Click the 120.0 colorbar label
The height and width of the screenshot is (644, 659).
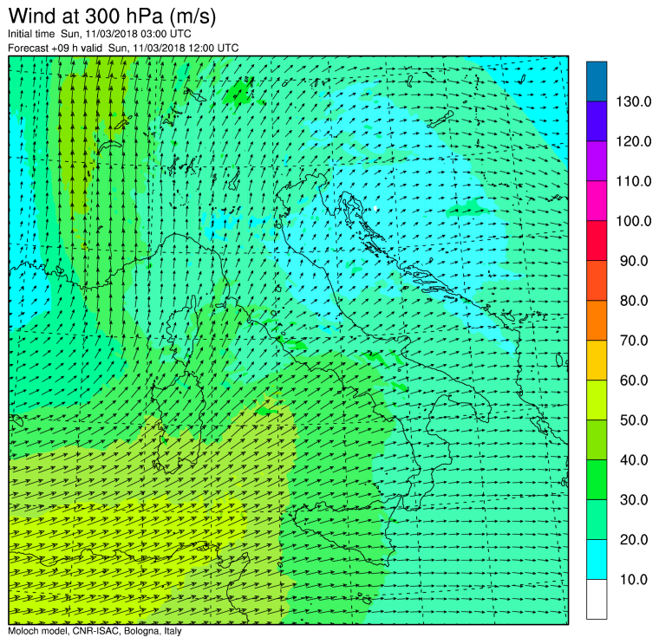633,141
